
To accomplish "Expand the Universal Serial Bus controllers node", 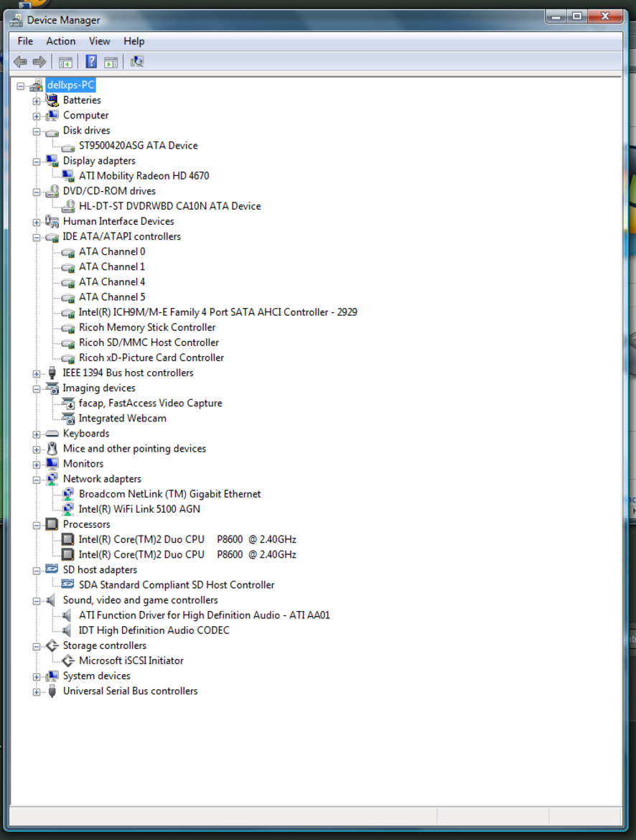I will click(x=37, y=691).
